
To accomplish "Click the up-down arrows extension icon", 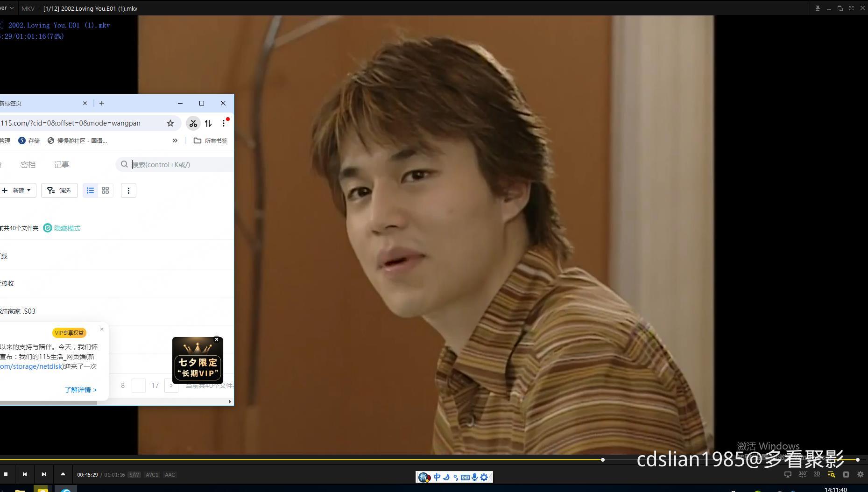I will point(208,123).
